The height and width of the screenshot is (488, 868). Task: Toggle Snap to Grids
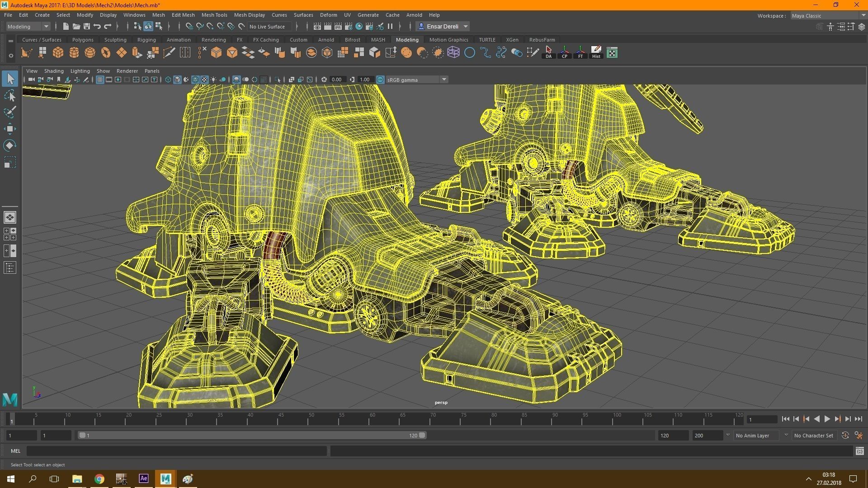pyautogui.click(x=189, y=26)
